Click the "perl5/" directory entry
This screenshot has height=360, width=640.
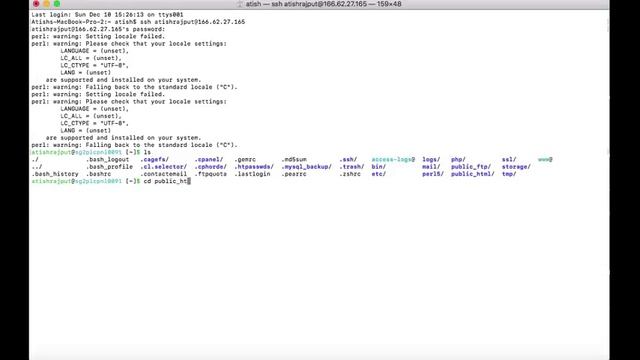pyautogui.click(x=433, y=174)
